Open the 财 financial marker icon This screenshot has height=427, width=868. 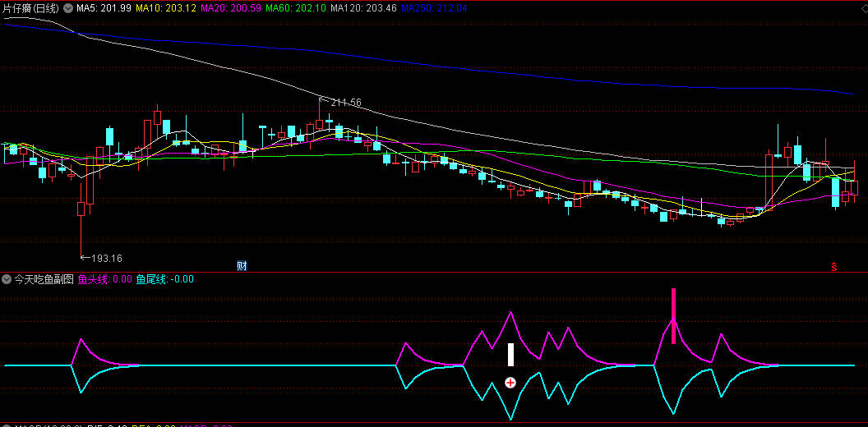point(242,265)
